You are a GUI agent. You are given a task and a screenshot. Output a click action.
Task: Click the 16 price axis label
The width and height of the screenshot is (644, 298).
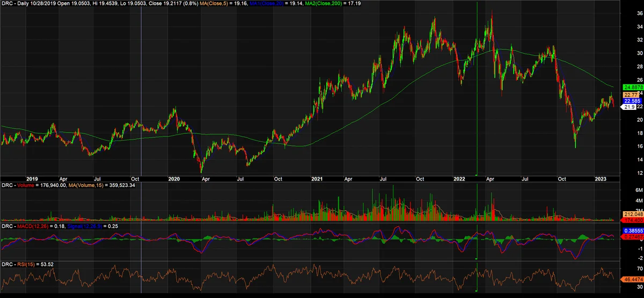pyautogui.click(x=640, y=146)
